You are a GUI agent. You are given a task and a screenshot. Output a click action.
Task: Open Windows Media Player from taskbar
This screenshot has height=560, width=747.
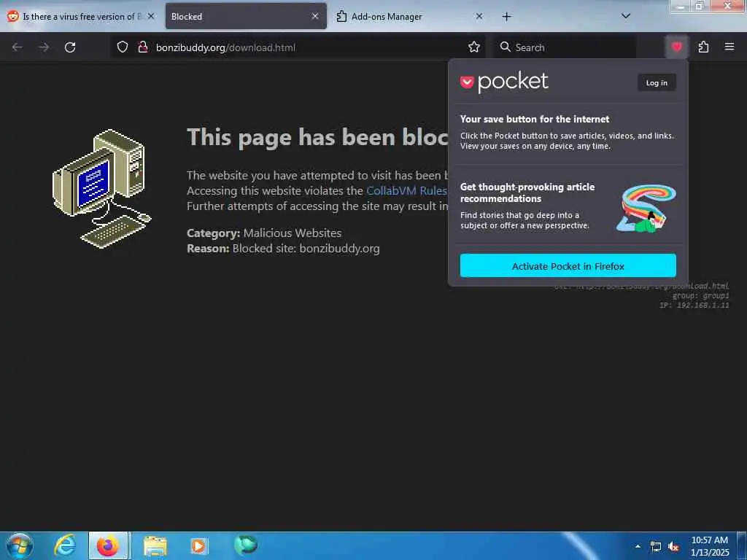(x=198, y=545)
